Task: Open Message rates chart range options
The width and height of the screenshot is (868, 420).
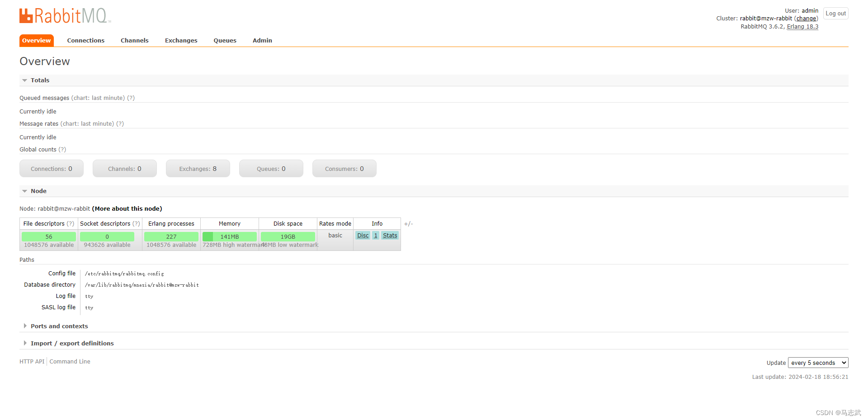Action: [87, 124]
